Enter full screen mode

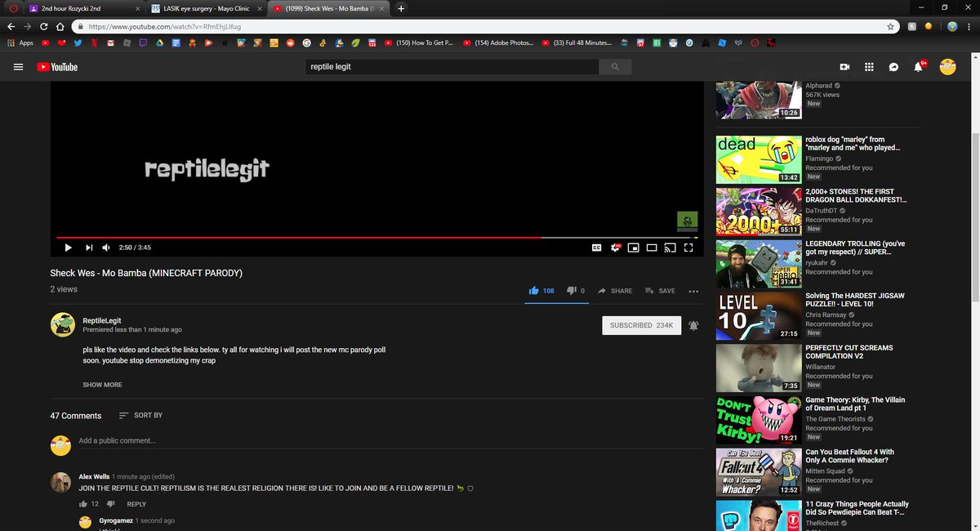(x=688, y=248)
